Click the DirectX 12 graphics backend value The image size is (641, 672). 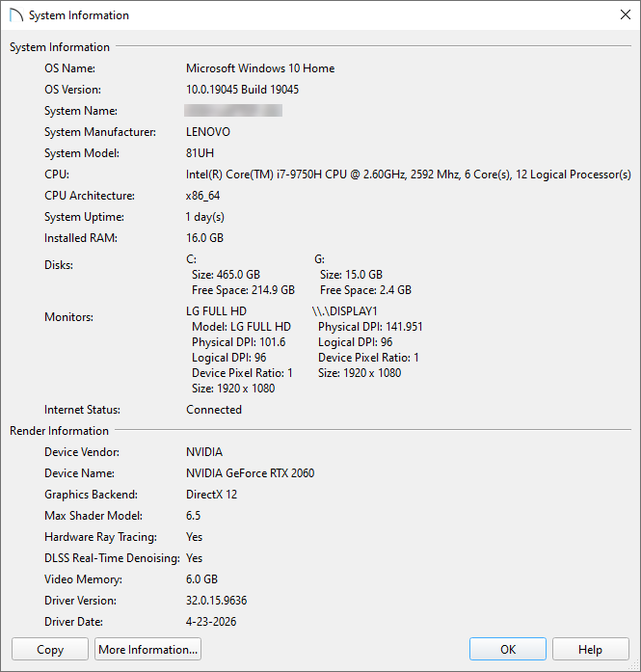(211, 495)
